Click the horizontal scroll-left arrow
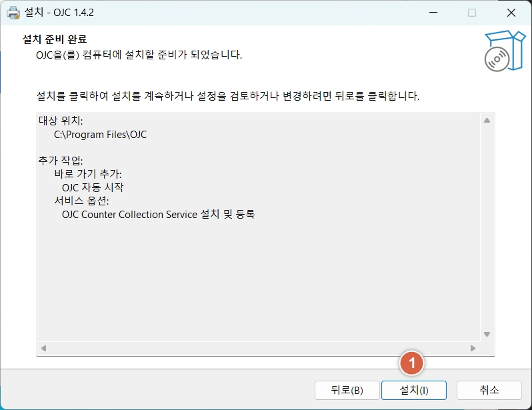 [x=44, y=348]
